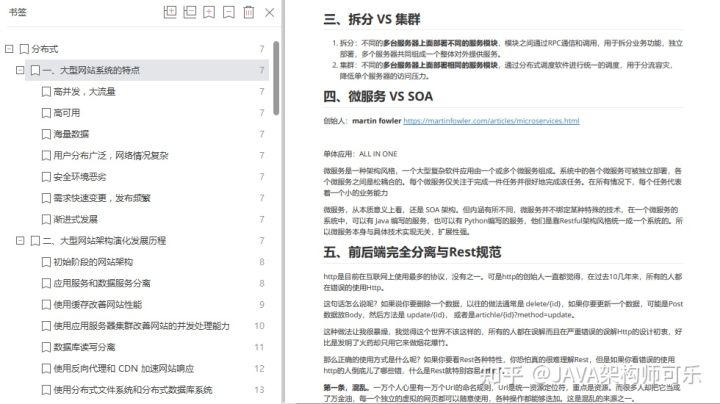Select the 二、大型网站架构演化发展历程 bookmark
This screenshot has height=404, width=720.
[x=104, y=241]
